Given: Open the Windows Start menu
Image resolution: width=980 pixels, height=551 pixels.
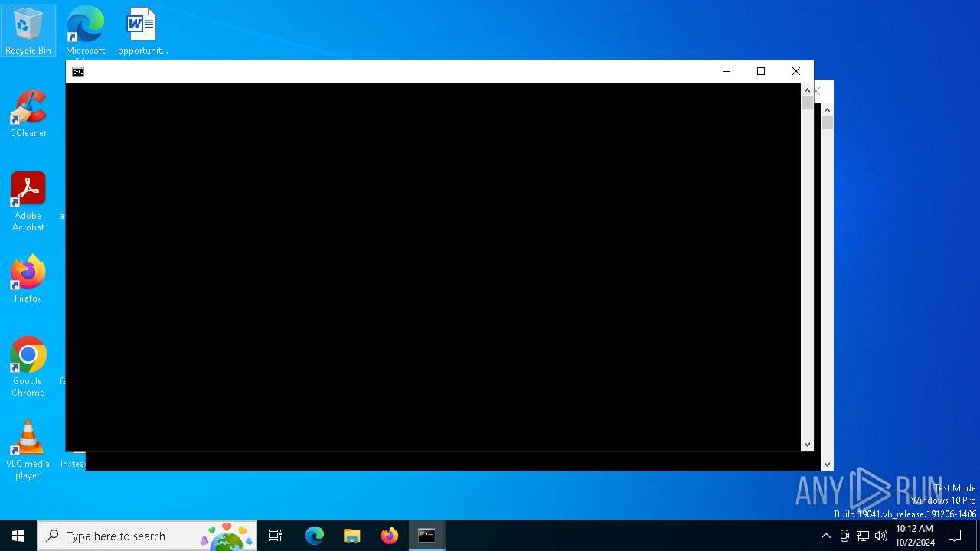Looking at the screenshot, I should pyautogui.click(x=18, y=536).
